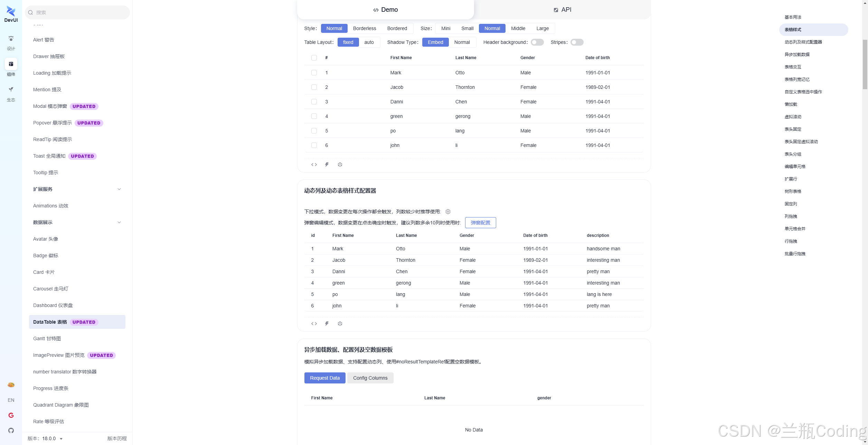868x445 pixels.
Task: Open the GitHub icon in sidebar
Action: [11, 430]
